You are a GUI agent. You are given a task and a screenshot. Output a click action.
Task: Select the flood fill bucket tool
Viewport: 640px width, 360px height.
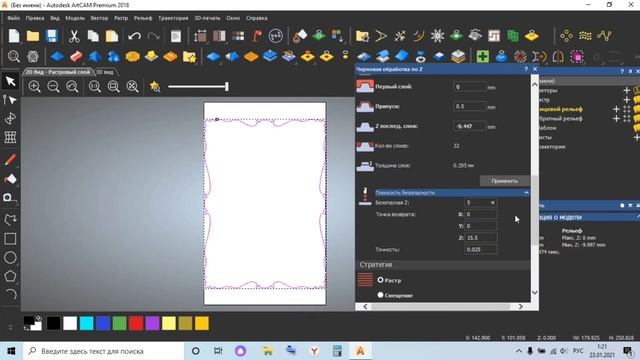10,179
